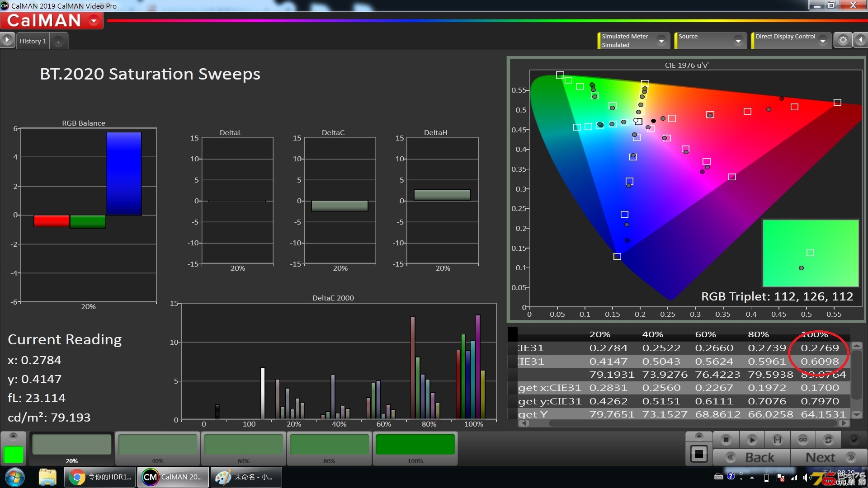Switch to the Paint window in taskbar
The width and height of the screenshot is (868, 488).
[x=246, y=477]
